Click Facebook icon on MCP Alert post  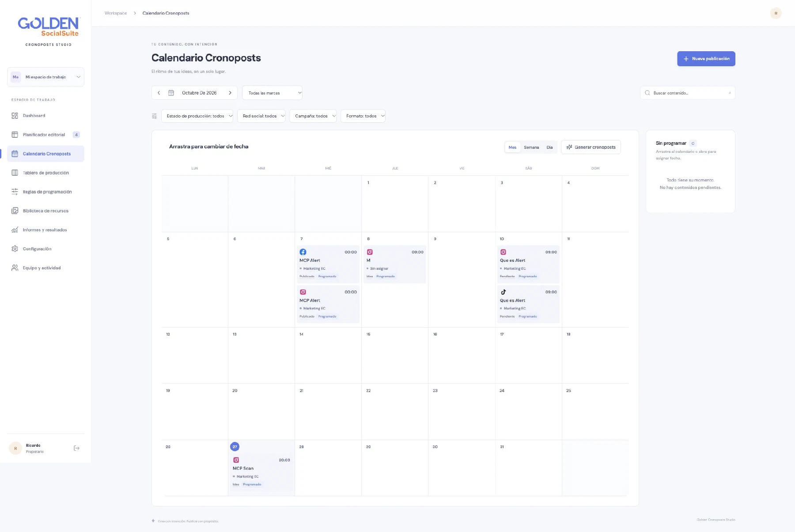303,252
